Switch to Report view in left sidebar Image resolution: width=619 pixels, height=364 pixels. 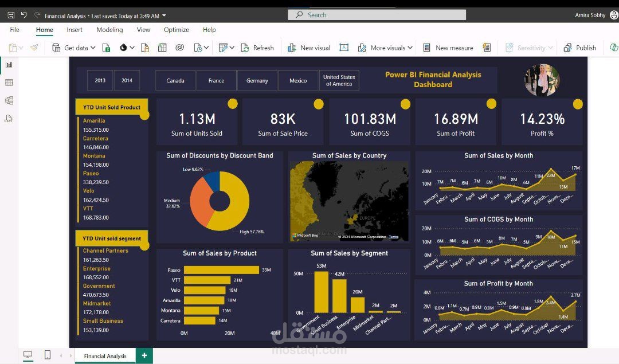pyautogui.click(x=9, y=65)
